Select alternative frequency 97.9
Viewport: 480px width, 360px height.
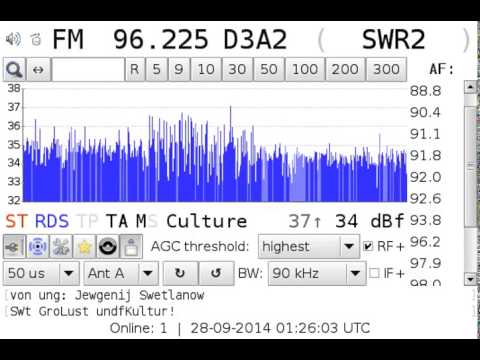click(425, 264)
